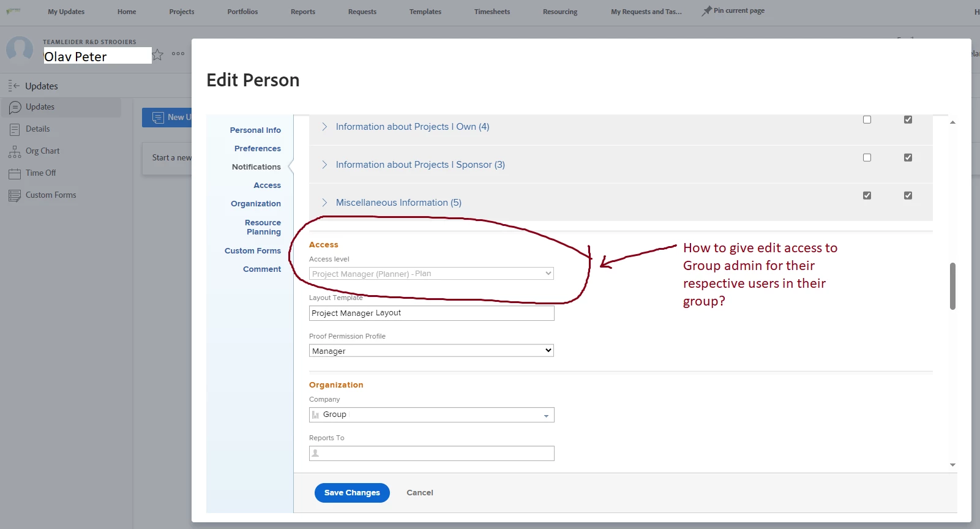Viewport: 980px width, 529px height.
Task: Open My Requests and Tasks menu item
Action: point(646,12)
